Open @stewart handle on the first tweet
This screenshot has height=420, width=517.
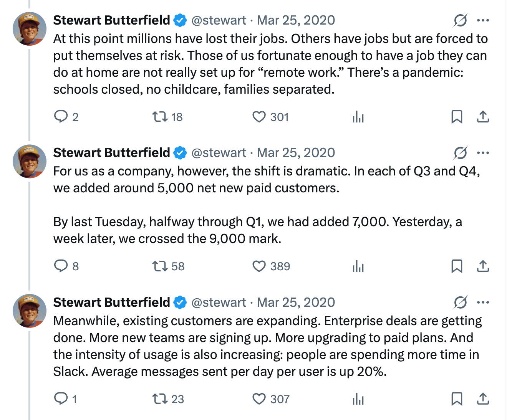219,20
